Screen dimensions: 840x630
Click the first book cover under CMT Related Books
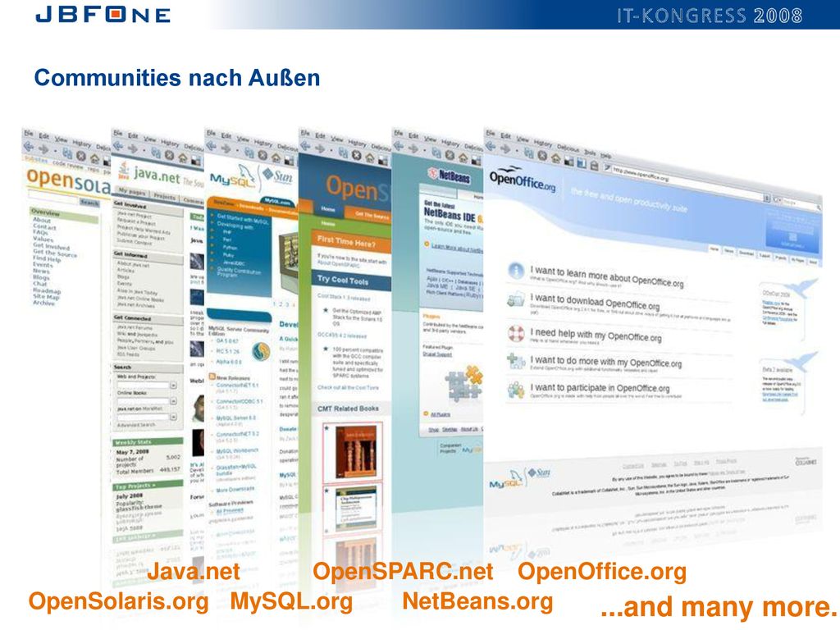pos(356,452)
